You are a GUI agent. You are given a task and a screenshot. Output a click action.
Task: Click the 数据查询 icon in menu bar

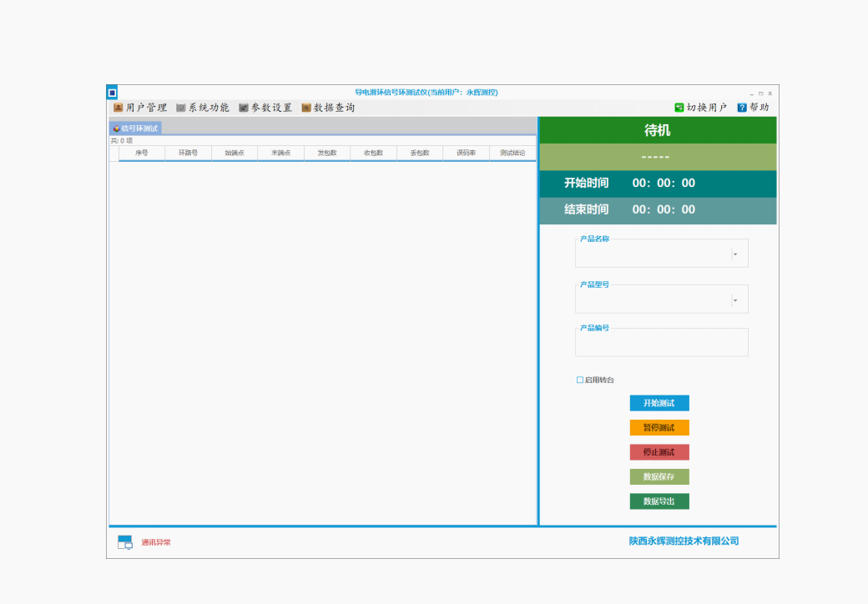point(306,108)
